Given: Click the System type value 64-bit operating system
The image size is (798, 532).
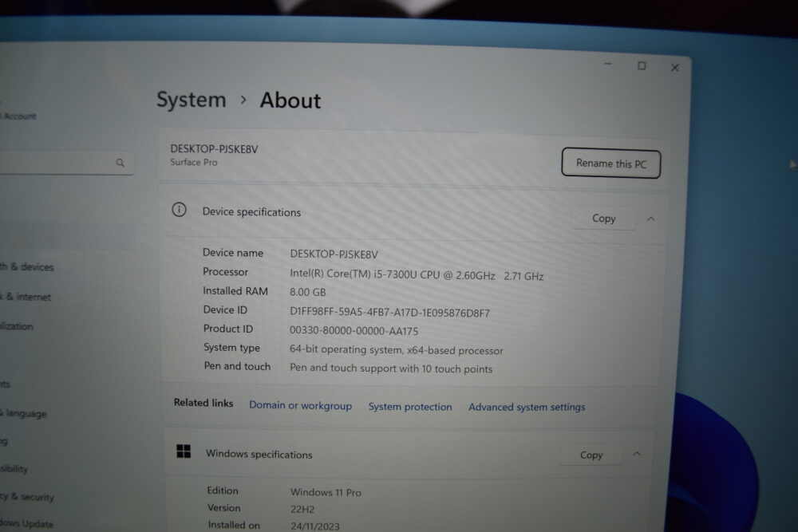Looking at the screenshot, I should pyautogui.click(x=397, y=350).
